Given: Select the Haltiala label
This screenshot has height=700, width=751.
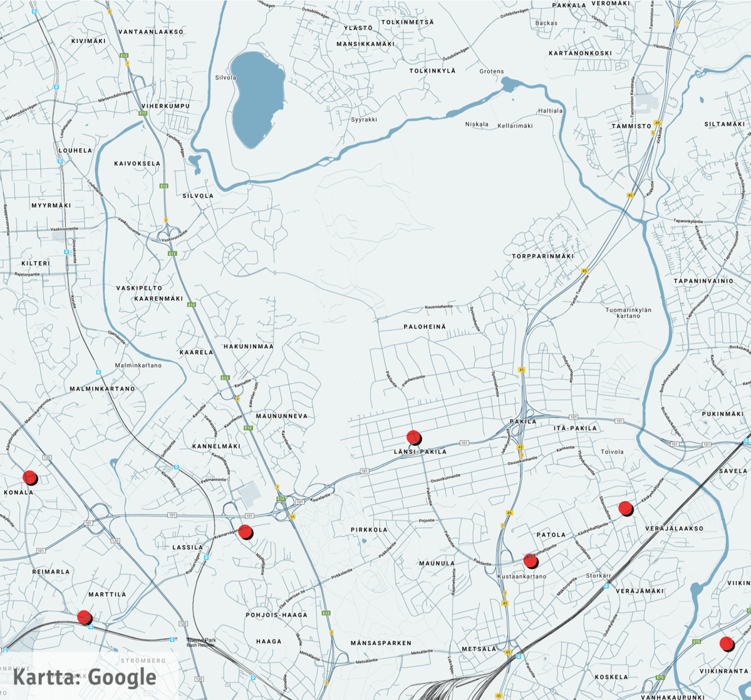Looking at the screenshot, I should [x=551, y=111].
